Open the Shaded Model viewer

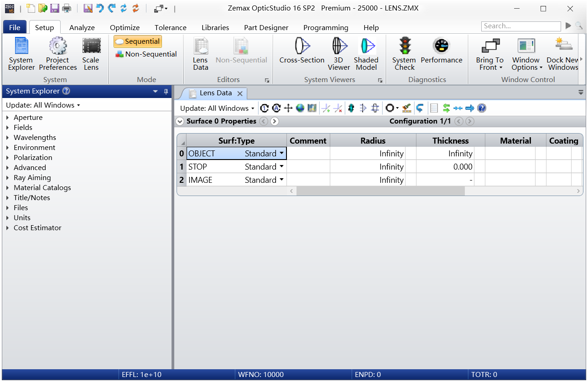pyautogui.click(x=366, y=54)
